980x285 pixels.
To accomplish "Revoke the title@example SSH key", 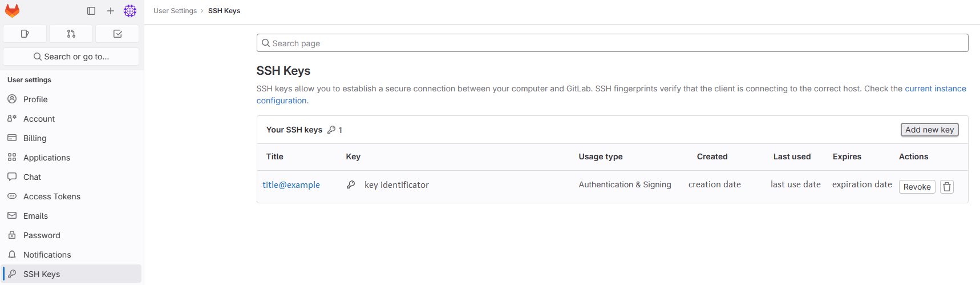I will tap(917, 187).
